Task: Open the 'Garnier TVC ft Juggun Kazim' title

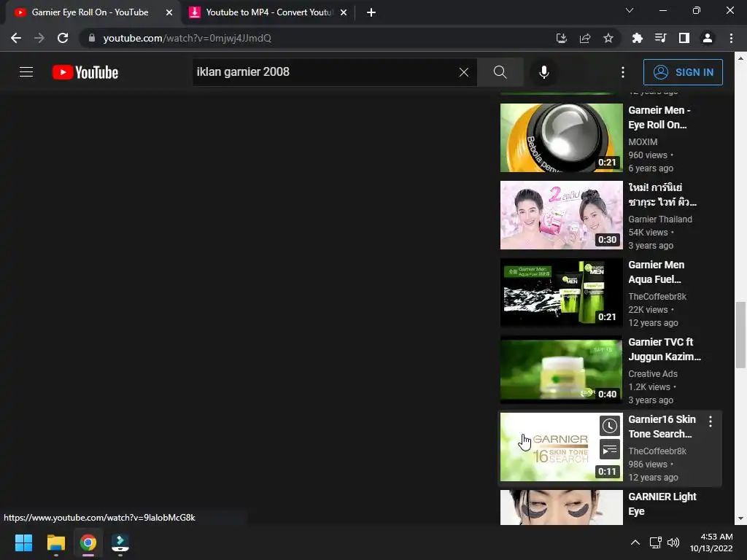Action: pyautogui.click(x=665, y=349)
